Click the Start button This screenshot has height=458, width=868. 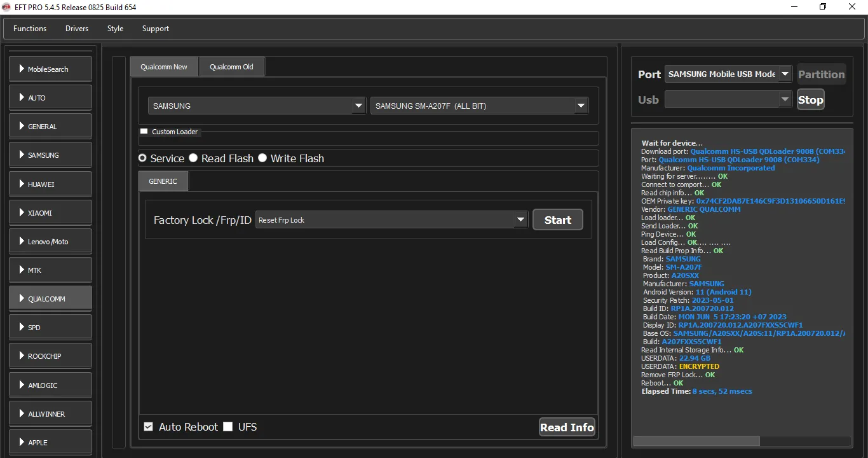tap(558, 219)
